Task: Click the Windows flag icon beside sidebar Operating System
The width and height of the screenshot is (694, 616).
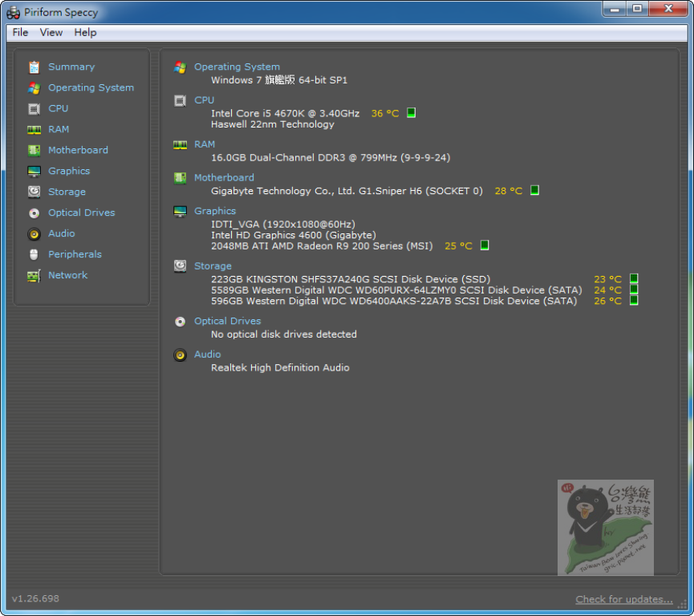Action: coord(34,87)
